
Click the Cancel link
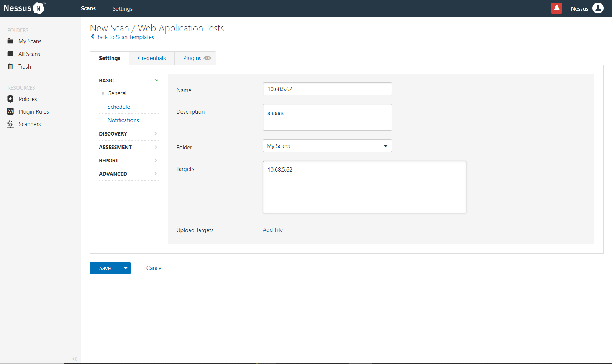tap(154, 268)
